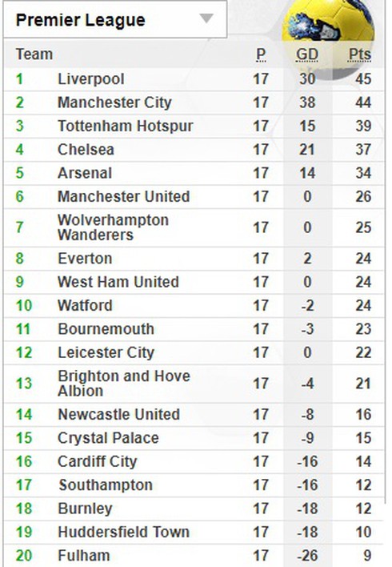This screenshot has width=392, height=567.
Task: Open the Fulham team link
Action: [84, 556]
